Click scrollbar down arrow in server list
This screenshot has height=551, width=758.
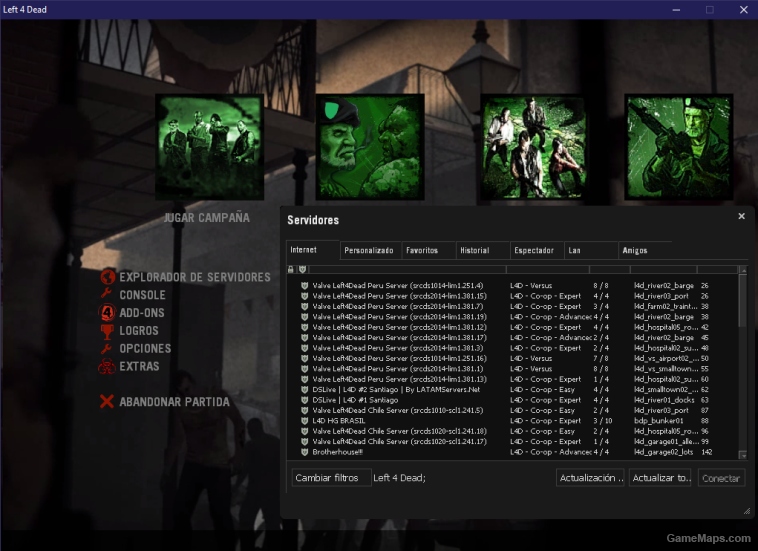point(743,455)
